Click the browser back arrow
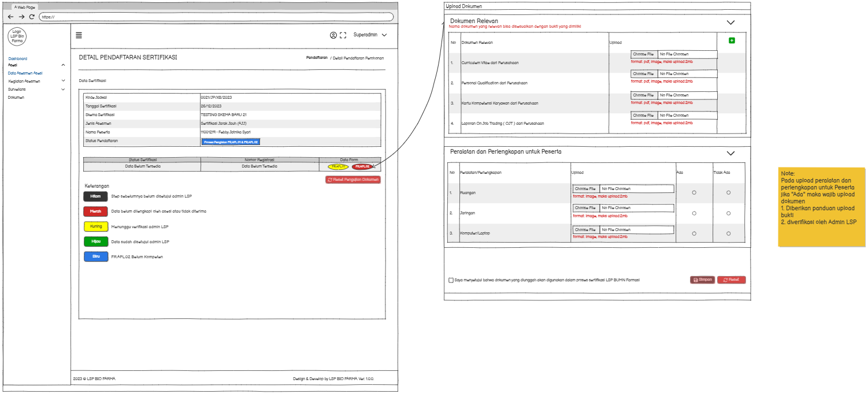This screenshot has width=868, height=394. point(10,17)
